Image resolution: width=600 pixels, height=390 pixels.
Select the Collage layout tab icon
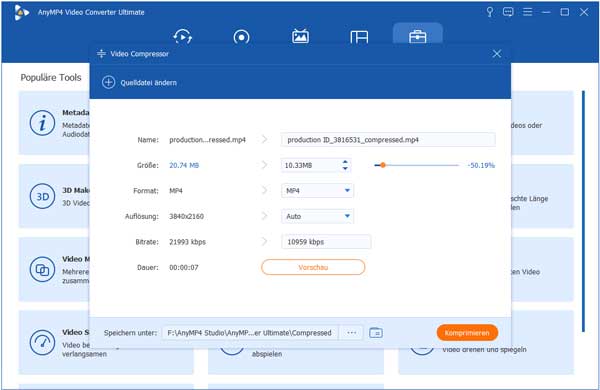click(359, 37)
